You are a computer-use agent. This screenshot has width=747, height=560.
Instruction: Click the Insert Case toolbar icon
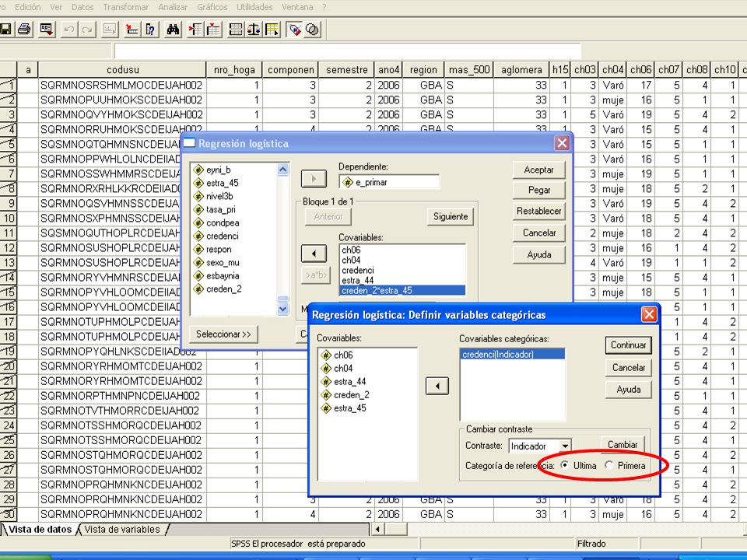coord(195,30)
